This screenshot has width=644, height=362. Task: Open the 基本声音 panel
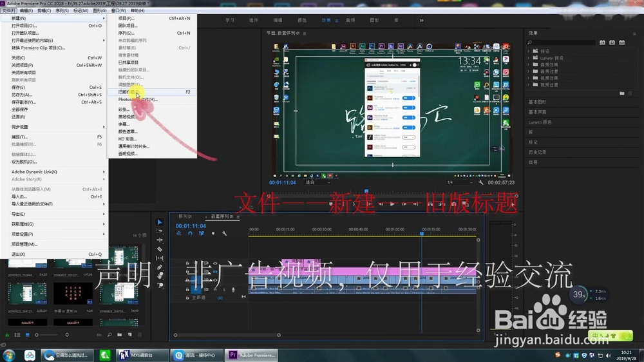point(537,112)
